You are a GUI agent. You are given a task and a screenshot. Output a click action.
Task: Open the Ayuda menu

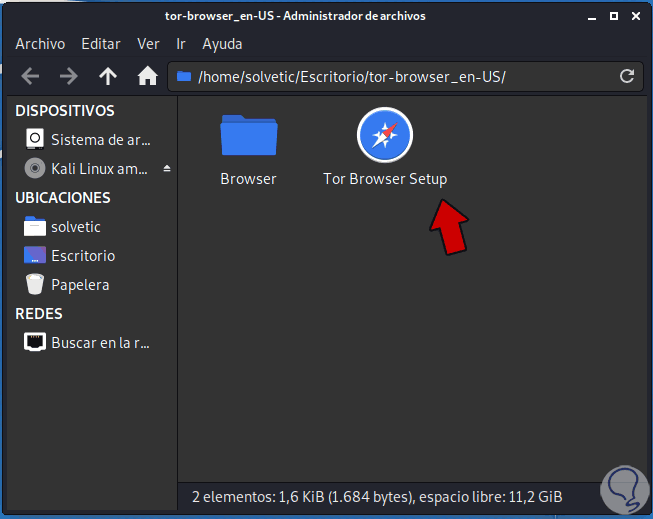click(x=222, y=44)
